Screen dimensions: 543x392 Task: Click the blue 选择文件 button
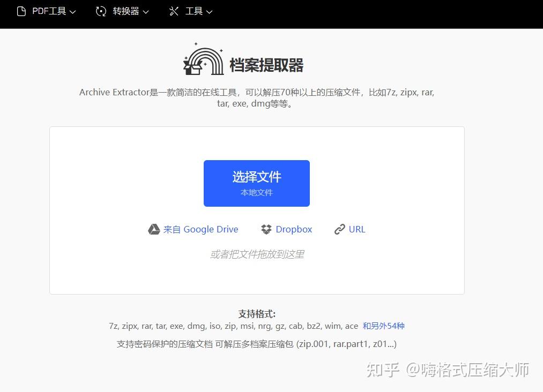coord(256,183)
